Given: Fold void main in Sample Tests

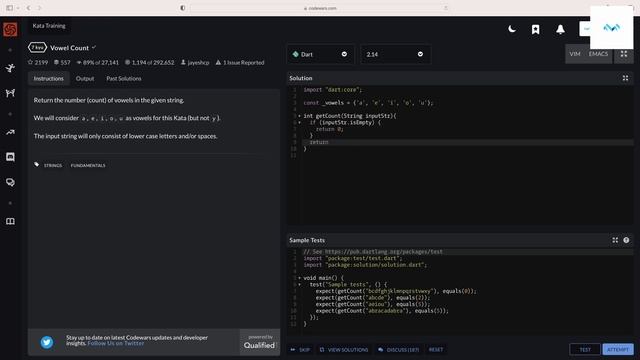Looking at the screenshot, I should click(x=299, y=278).
